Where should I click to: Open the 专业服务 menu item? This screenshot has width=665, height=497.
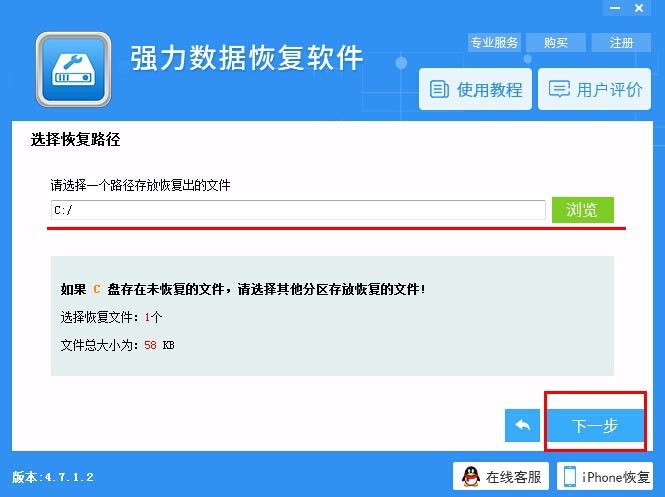tap(494, 42)
